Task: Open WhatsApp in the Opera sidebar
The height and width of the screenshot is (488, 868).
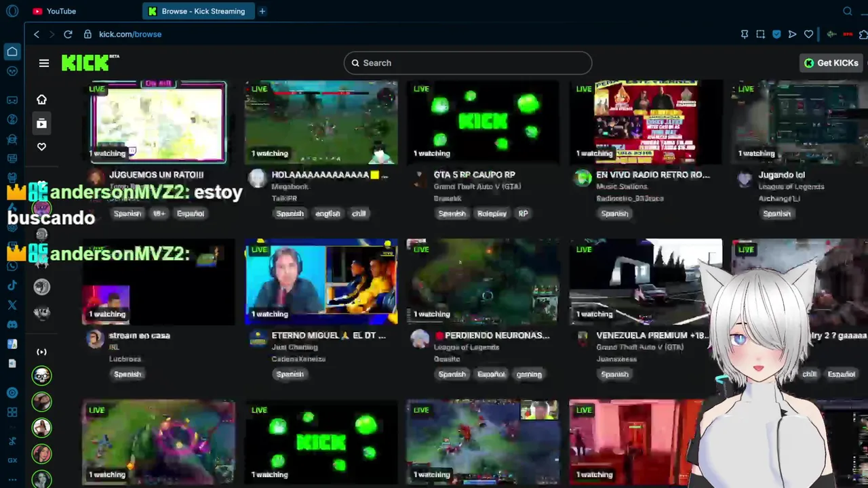Action: tap(12, 266)
